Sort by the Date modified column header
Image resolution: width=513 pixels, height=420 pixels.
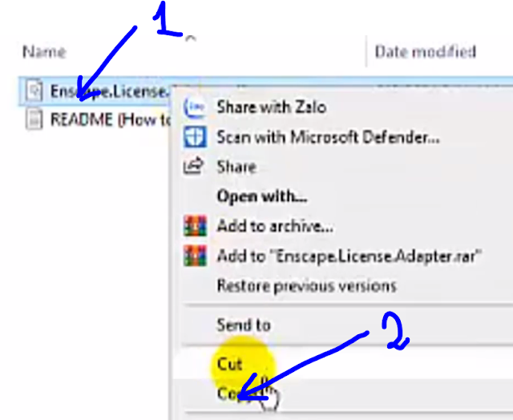point(425,51)
